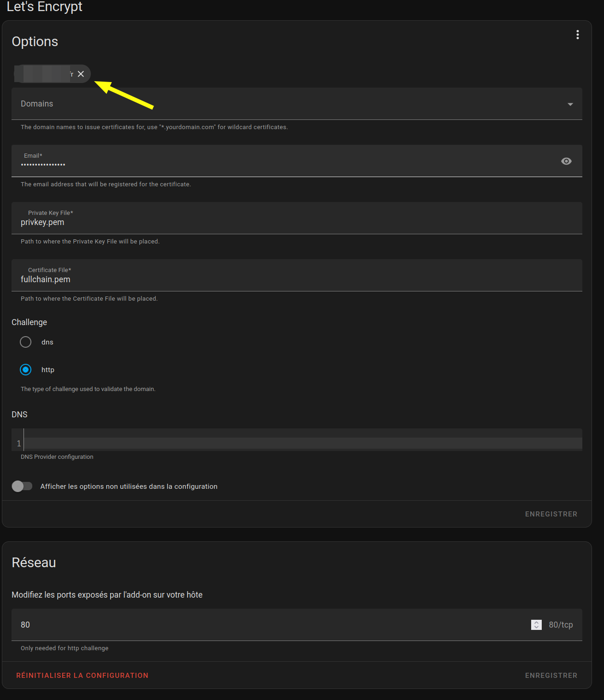Remove the domain chip with the X
604x700 pixels.
81,74
